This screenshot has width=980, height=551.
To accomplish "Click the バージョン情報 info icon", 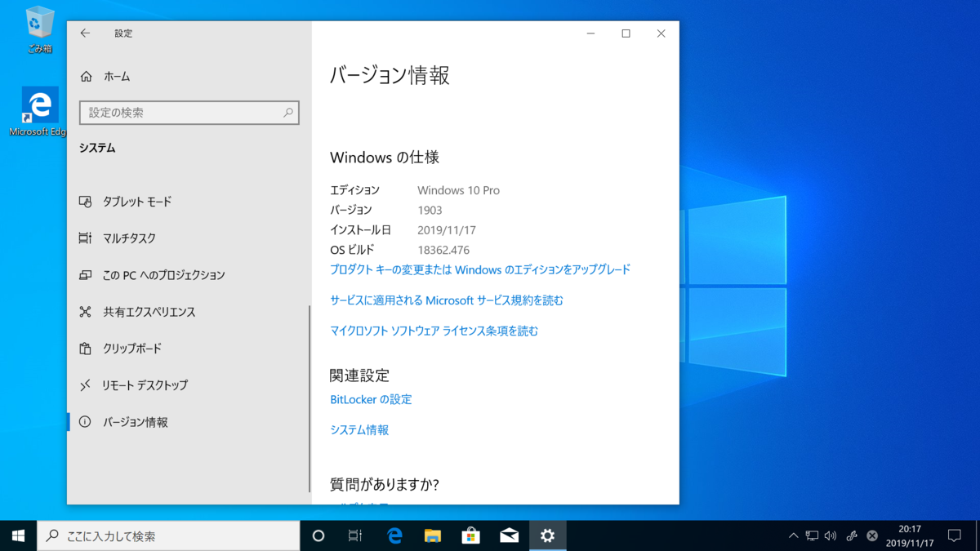I will (x=85, y=422).
